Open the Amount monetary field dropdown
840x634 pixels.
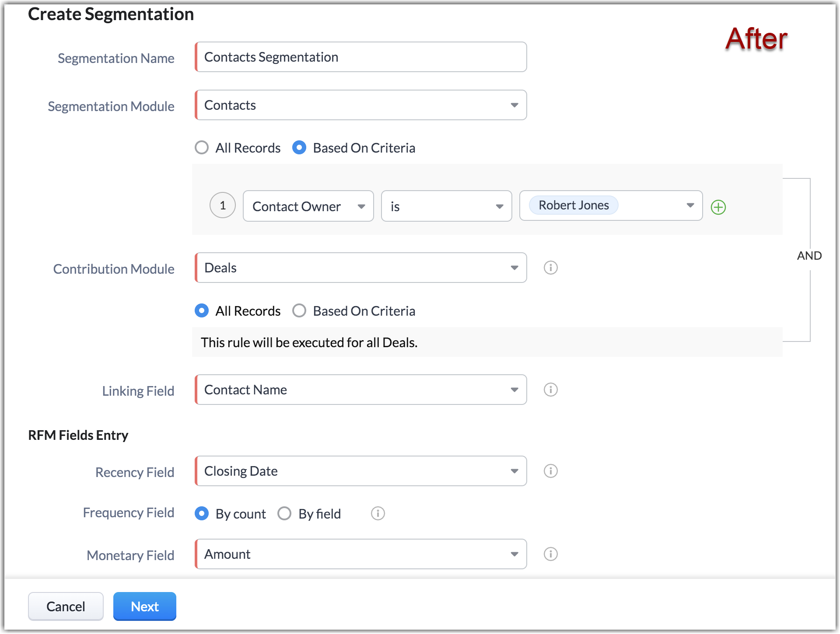(x=361, y=554)
